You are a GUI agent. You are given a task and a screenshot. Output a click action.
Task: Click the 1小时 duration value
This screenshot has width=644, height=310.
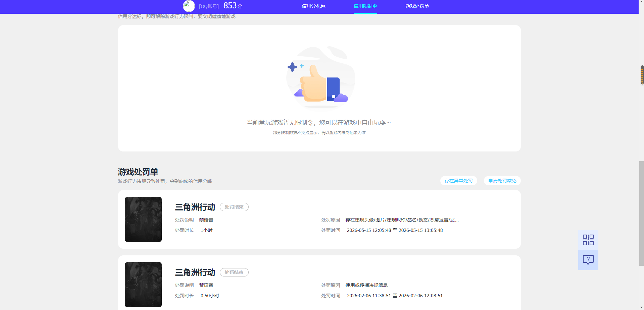click(x=206, y=230)
